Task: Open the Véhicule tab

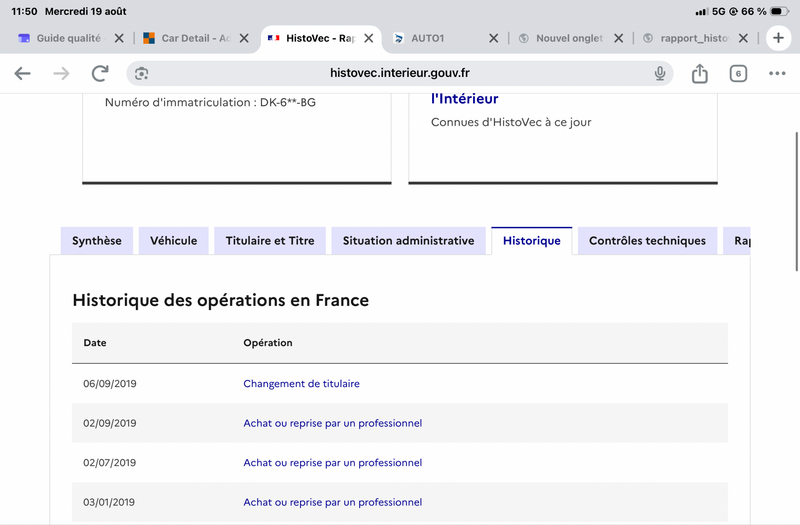Action: [173, 241]
